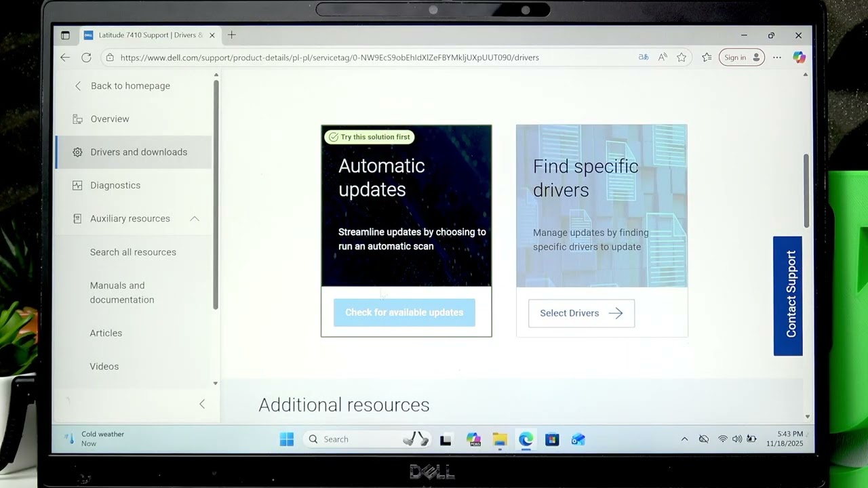The image size is (868, 488).
Task: Collapse the Auxiliary resources chevron
Action: [x=195, y=218]
